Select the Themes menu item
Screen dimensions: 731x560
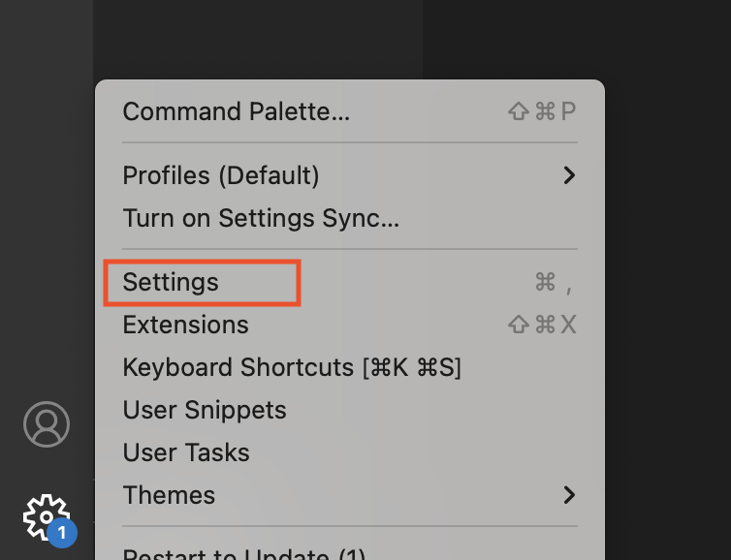[169, 495]
